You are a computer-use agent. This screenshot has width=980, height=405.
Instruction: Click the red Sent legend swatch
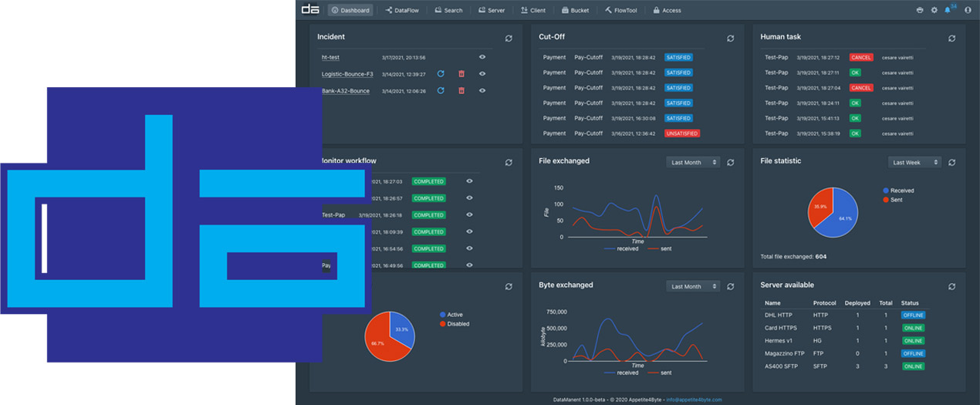click(x=885, y=200)
